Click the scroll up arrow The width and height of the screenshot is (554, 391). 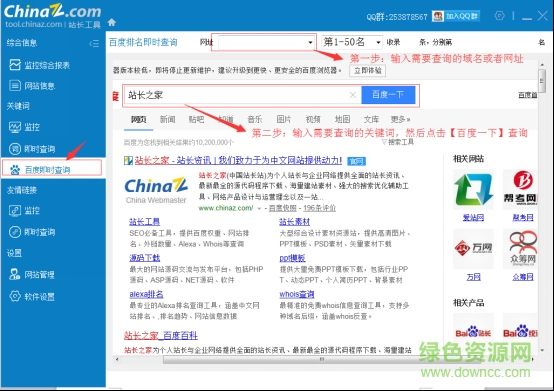(542, 65)
